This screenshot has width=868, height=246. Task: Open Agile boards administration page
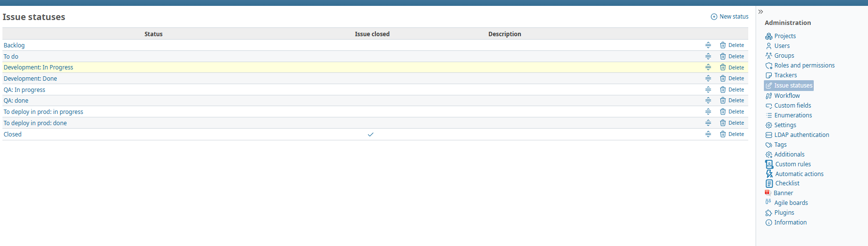coord(791,203)
